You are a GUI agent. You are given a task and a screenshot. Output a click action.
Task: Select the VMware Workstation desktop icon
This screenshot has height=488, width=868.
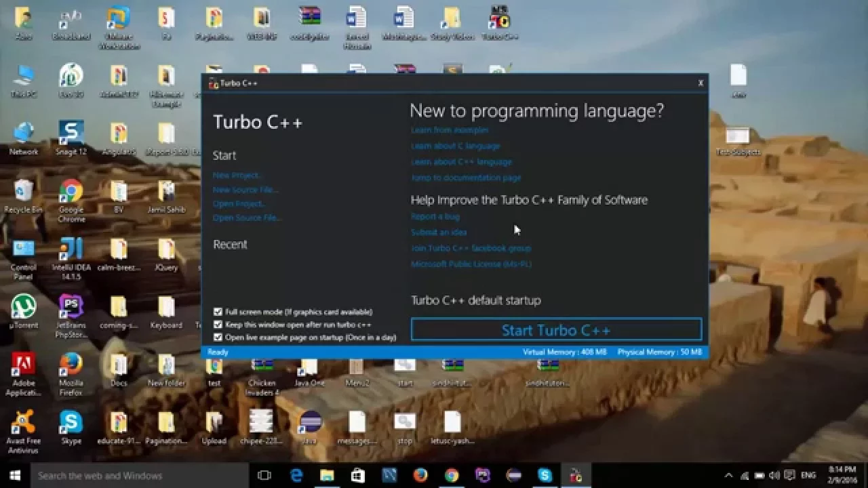119,28
